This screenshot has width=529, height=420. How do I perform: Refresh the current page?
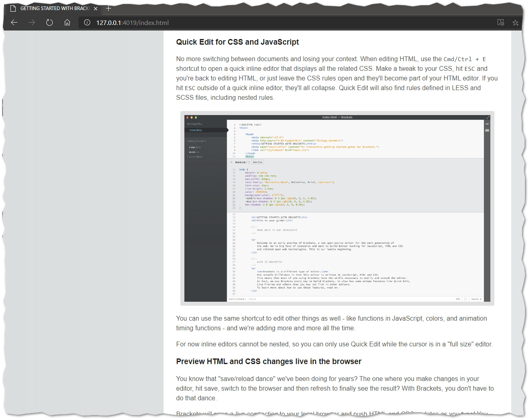(49, 23)
